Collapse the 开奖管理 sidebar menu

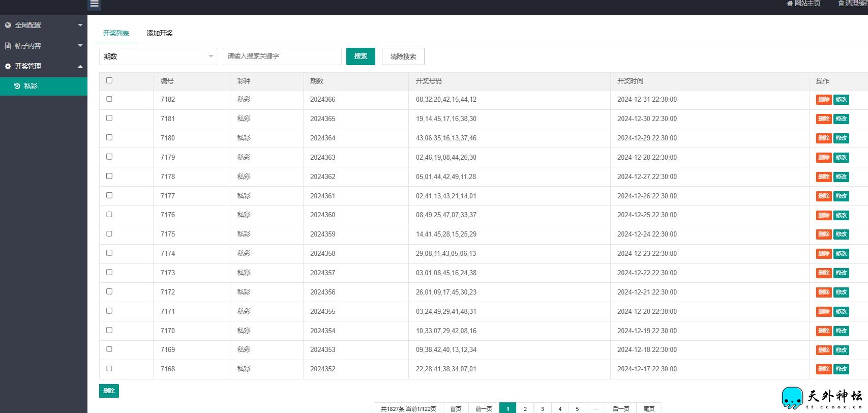point(44,66)
